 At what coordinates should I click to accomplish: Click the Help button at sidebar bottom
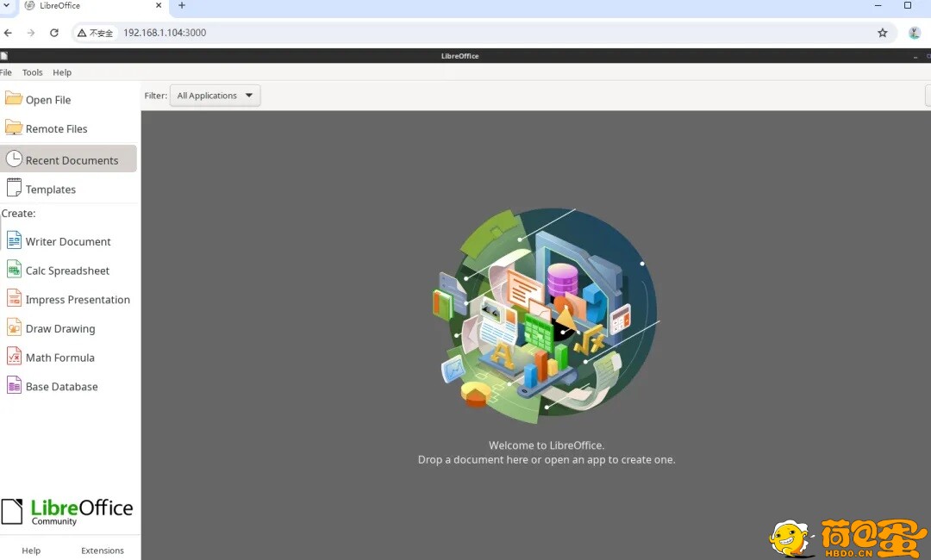pyautogui.click(x=32, y=551)
